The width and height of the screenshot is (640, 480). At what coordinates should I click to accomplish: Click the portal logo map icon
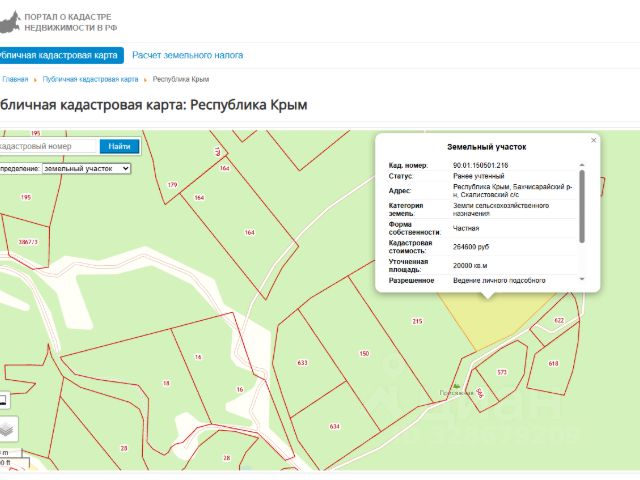point(9,22)
